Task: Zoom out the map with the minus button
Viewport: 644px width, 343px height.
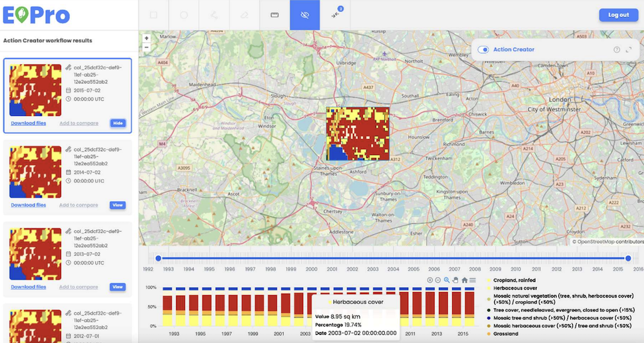Action: (147, 47)
